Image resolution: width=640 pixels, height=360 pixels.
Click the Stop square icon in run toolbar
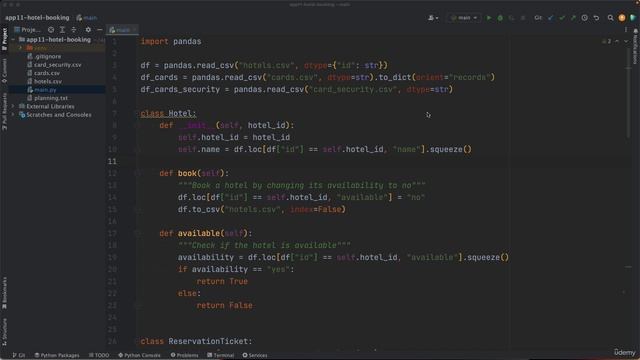tap(523, 18)
